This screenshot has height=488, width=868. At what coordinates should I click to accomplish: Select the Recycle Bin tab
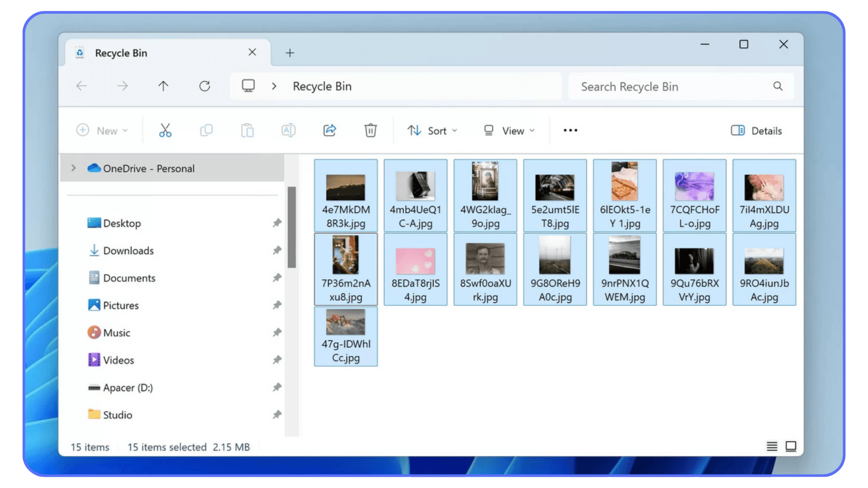coord(121,53)
